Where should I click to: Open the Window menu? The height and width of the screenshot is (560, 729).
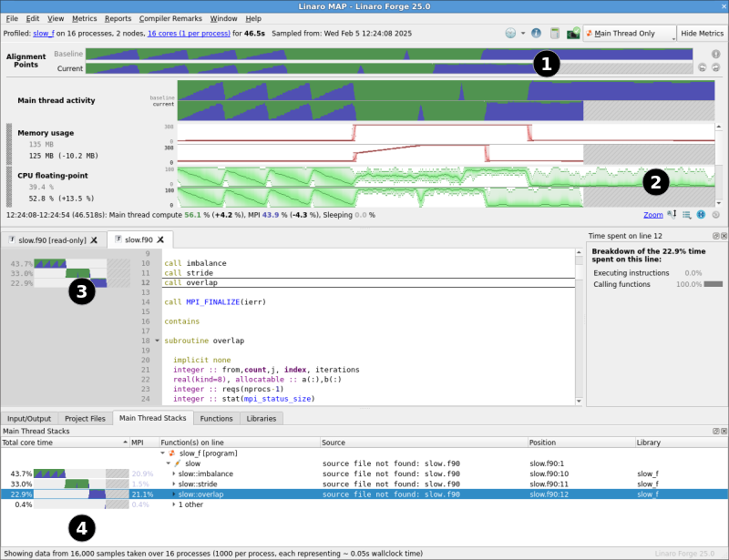(223, 18)
